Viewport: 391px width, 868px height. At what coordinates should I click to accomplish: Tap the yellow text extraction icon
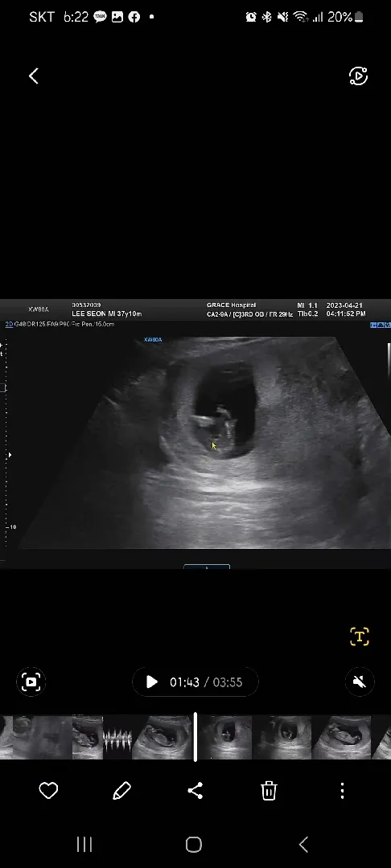tap(360, 637)
